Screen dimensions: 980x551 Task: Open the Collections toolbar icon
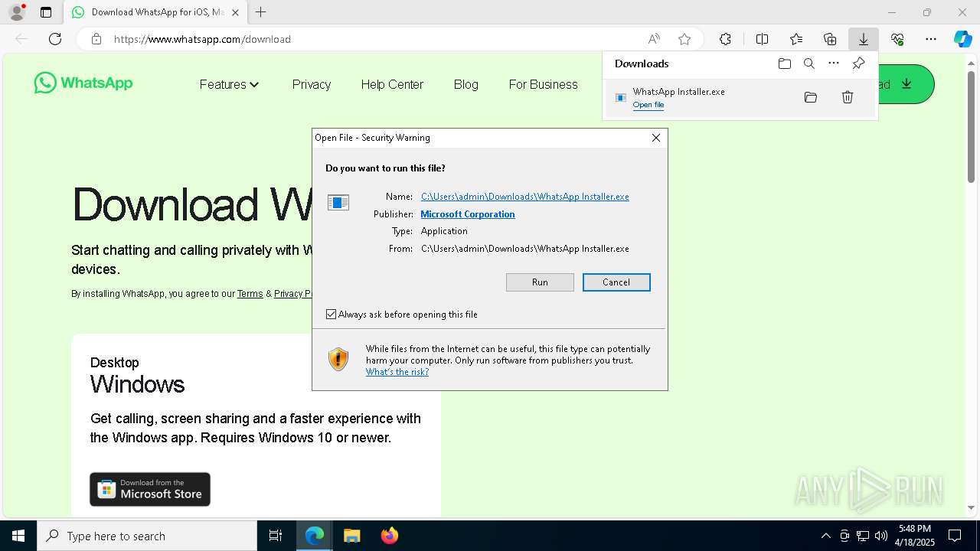pos(830,39)
